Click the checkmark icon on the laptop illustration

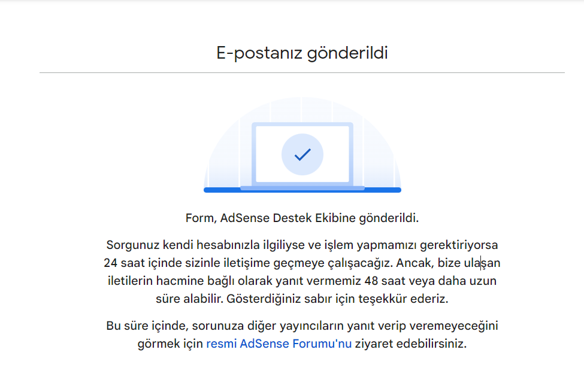[302, 154]
